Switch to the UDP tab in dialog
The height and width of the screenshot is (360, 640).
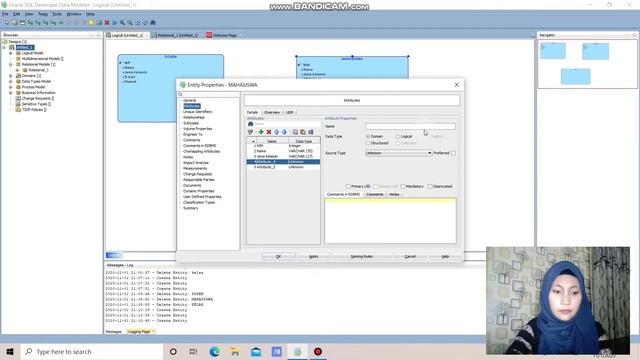click(x=289, y=112)
